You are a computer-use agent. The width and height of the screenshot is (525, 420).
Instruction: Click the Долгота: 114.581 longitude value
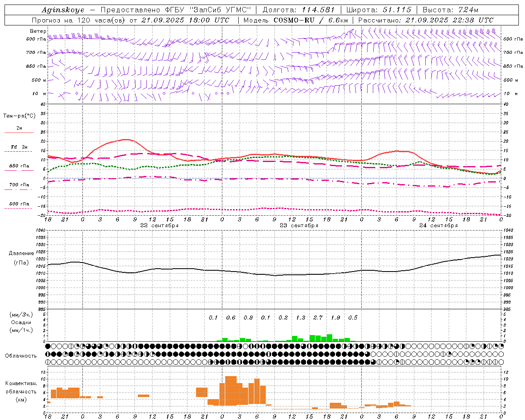299,10
